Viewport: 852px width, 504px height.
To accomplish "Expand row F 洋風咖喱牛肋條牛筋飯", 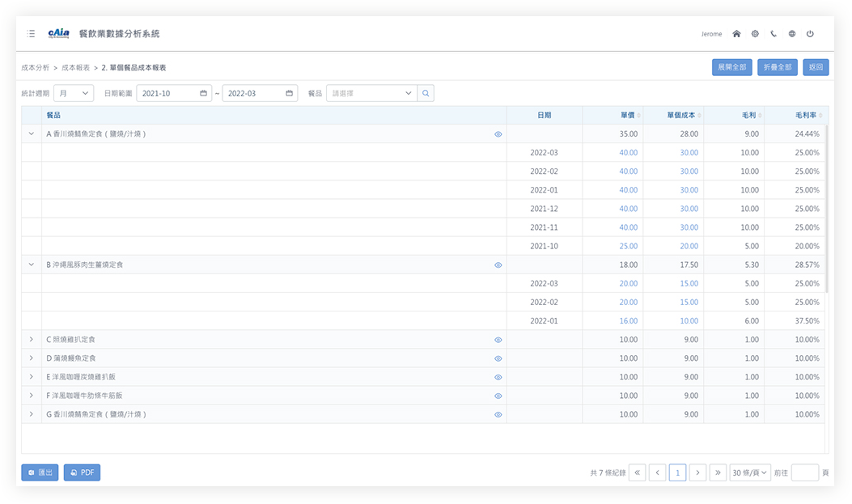I will (31, 396).
